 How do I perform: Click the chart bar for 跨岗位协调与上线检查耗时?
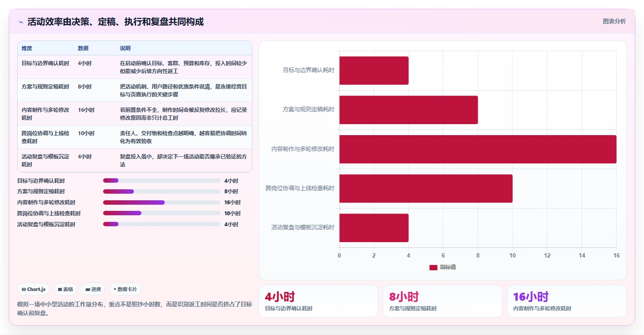coord(426,188)
